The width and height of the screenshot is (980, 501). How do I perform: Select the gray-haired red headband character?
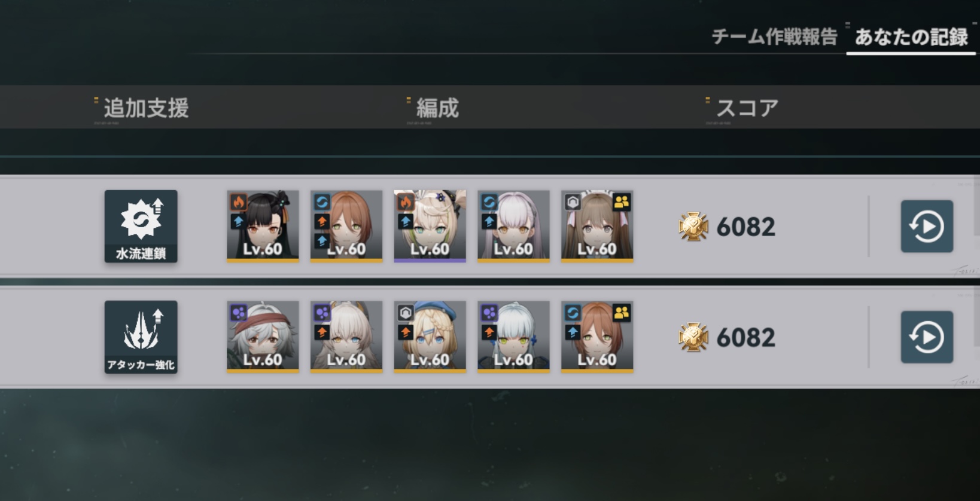pos(263,337)
